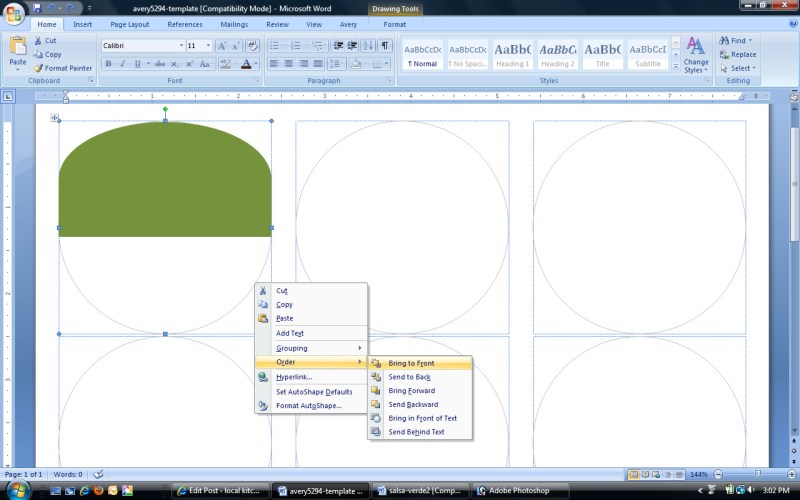Click the Replace icon in the Editing group
800x500 pixels.
point(724,55)
